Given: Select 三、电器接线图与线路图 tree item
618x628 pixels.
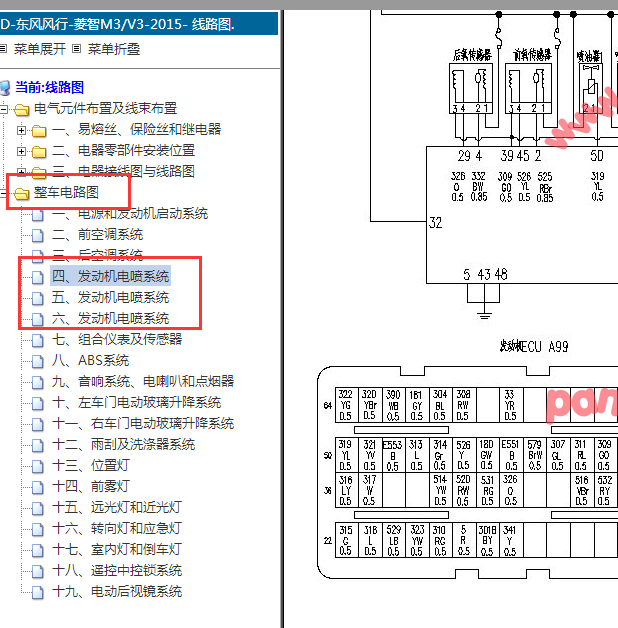Looking at the screenshot, I should click(x=123, y=171).
